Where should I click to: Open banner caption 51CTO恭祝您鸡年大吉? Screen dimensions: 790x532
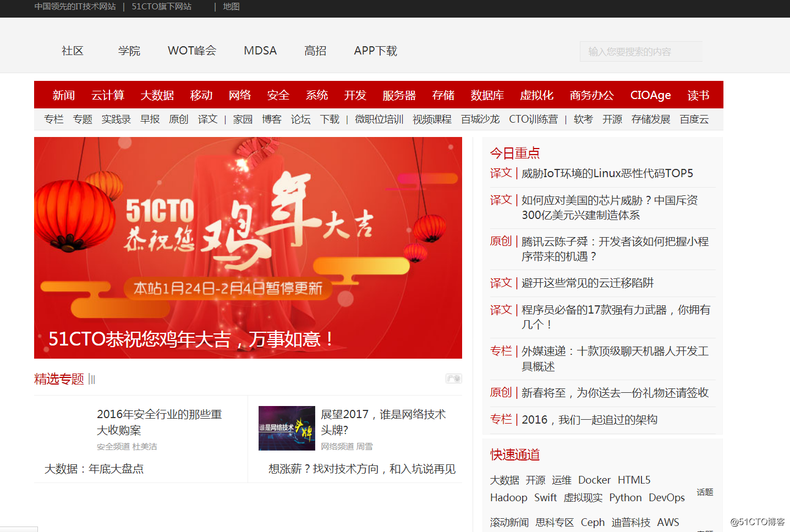tap(190, 339)
